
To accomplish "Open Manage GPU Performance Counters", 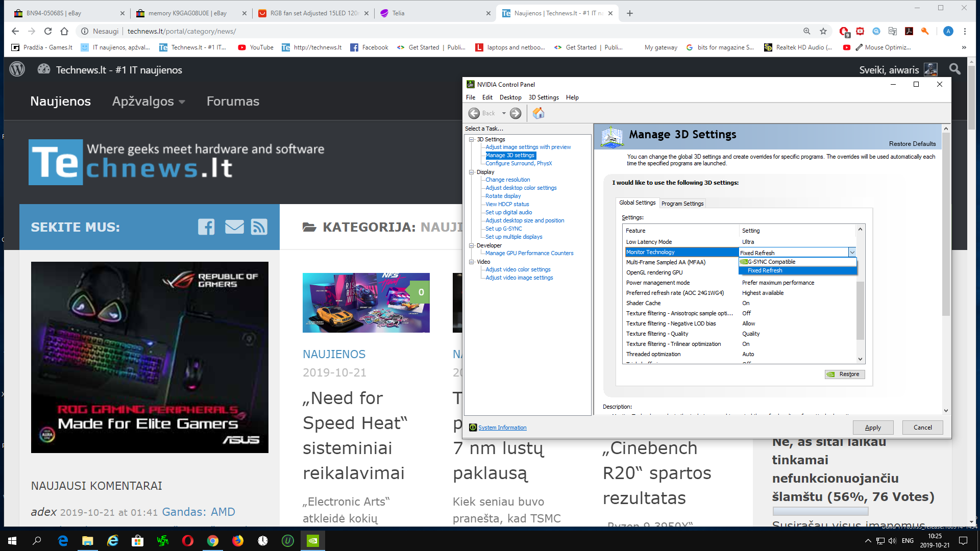I will tap(529, 253).
